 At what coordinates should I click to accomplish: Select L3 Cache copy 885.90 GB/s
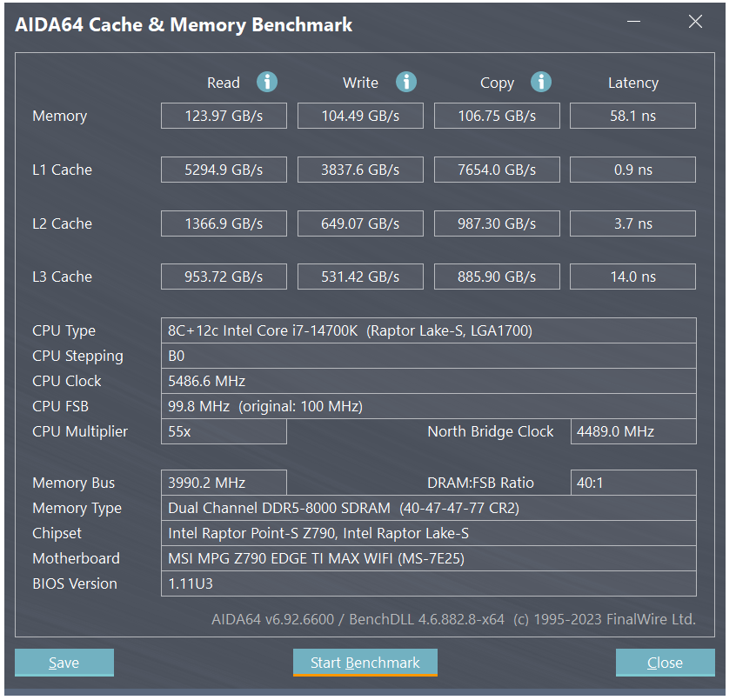[x=497, y=277]
